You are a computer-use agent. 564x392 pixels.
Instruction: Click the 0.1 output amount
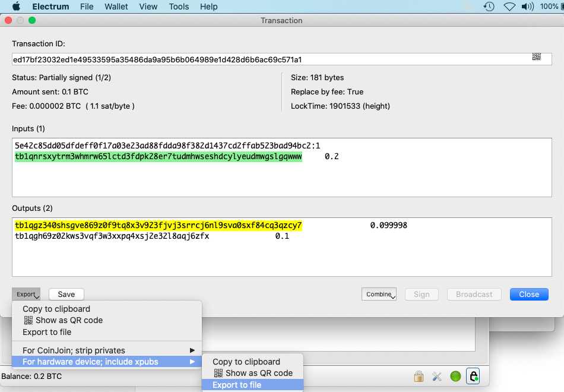pos(282,236)
